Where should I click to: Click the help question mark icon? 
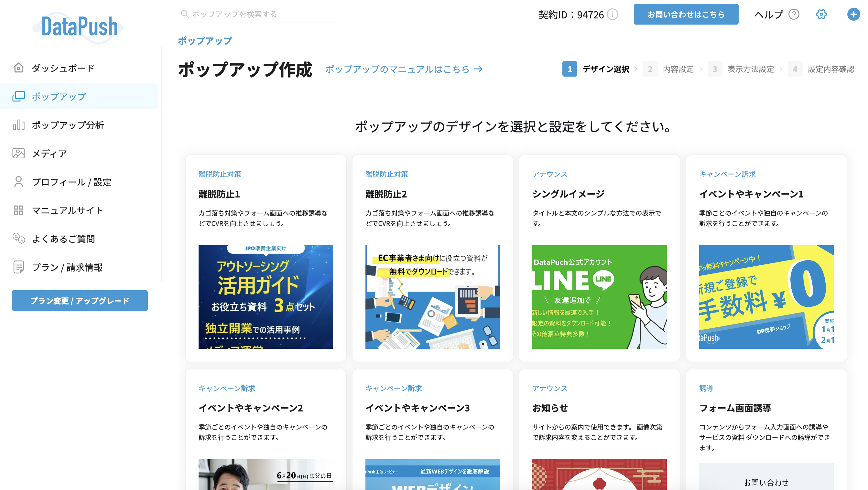[x=794, y=15]
